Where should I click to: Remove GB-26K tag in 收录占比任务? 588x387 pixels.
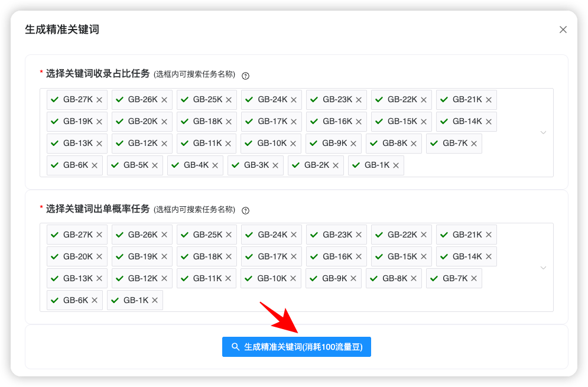pyautogui.click(x=164, y=100)
